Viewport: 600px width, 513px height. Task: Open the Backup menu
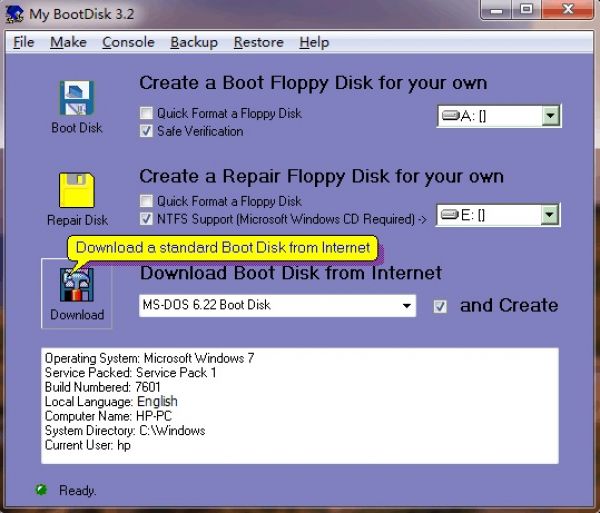[x=194, y=42]
